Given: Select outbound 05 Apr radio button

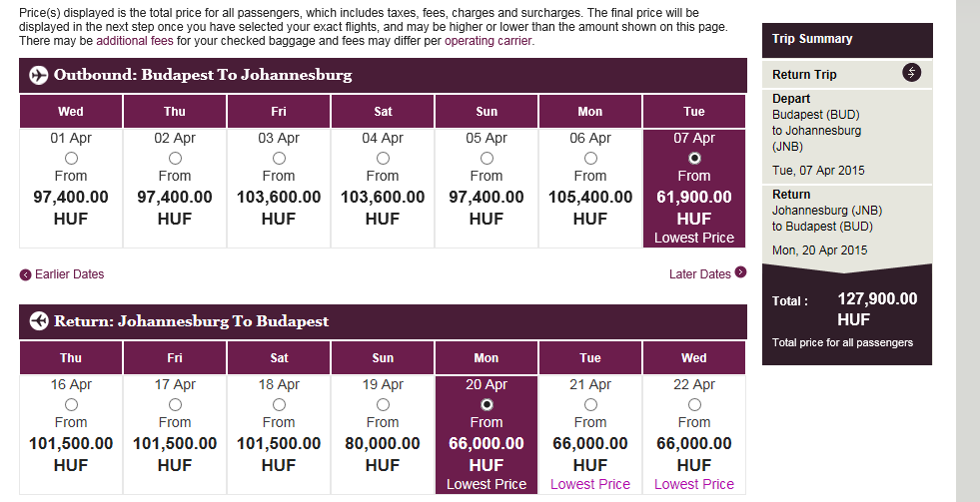Looking at the screenshot, I should click(x=487, y=158).
